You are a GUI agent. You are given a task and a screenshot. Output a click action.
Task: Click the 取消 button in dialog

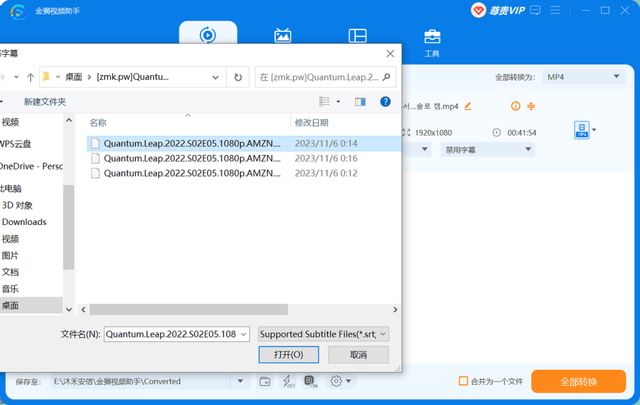pyautogui.click(x=358, y=354)
